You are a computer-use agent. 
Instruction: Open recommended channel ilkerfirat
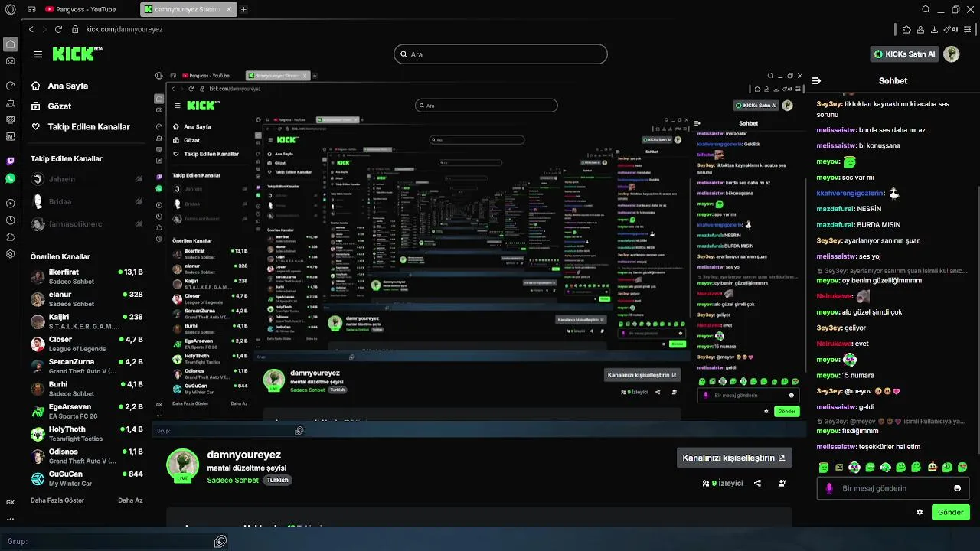(x=87, y=276)
